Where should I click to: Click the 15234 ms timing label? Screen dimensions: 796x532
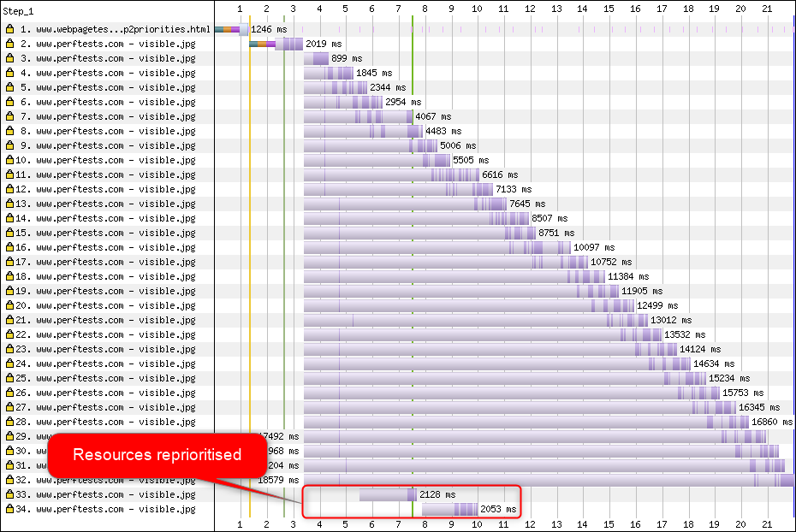pyautogui.click(x=729, y=378)
